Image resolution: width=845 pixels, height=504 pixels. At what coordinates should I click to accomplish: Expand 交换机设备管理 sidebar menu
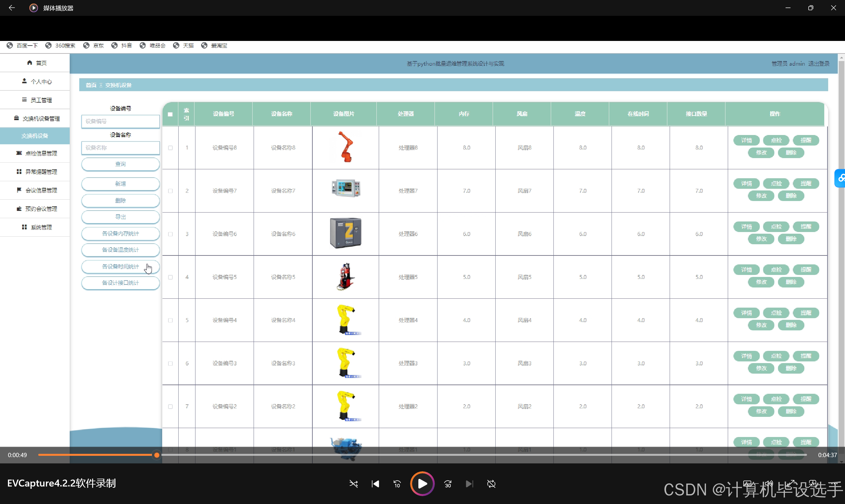click(x=37, y=118)
